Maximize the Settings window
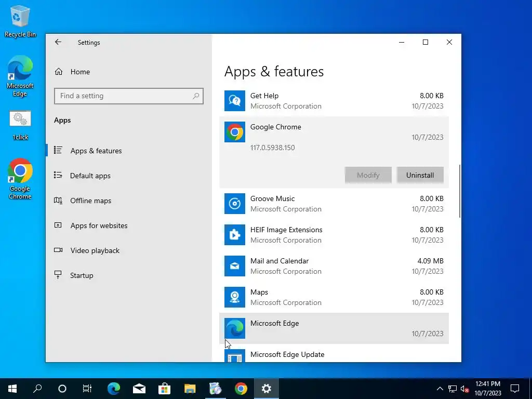Viewport: 532px width, 399px height. coord(425,42)
